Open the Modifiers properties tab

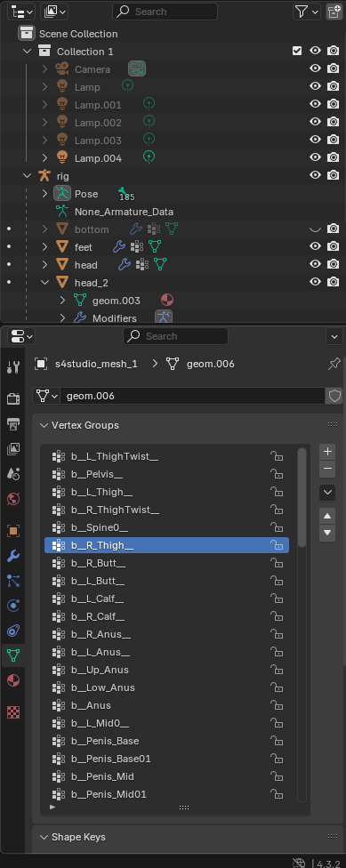pyautogui.click(x=13, y=556)
